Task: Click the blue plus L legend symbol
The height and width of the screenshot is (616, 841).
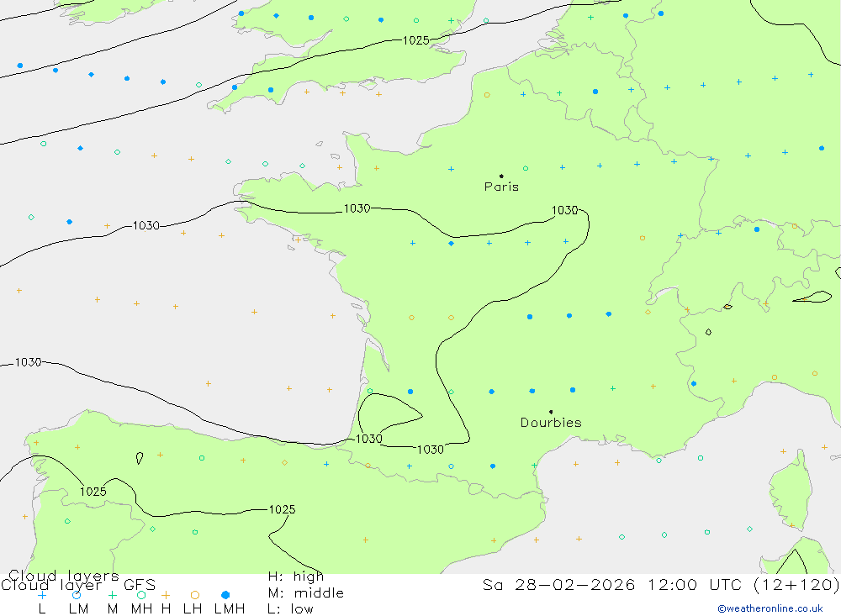Action: pos(42,595)
